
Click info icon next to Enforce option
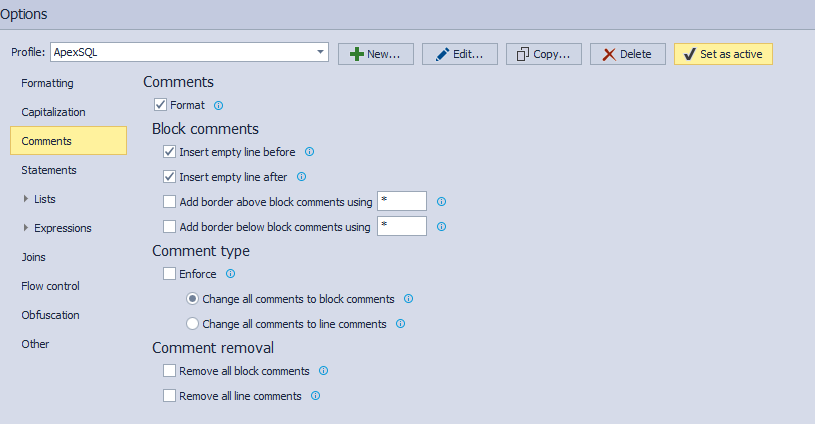pyautogui.click(x=230, y=274)
